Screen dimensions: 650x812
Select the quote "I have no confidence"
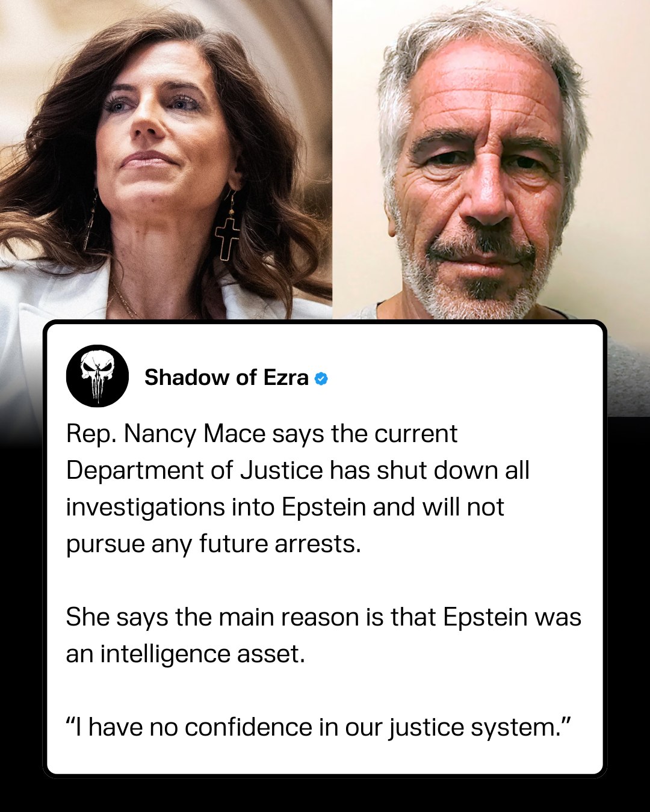[318, 727]
